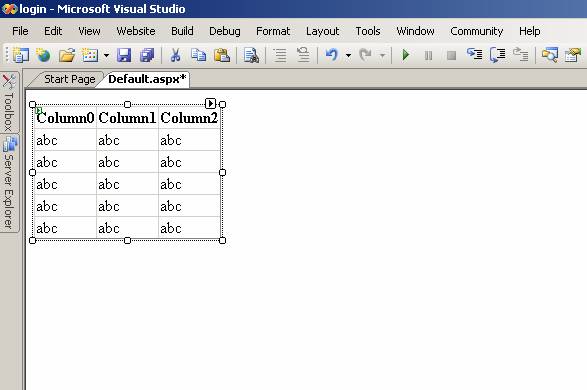
Task: Click the Properties Window toolbar icon
Action: [573, 55]
